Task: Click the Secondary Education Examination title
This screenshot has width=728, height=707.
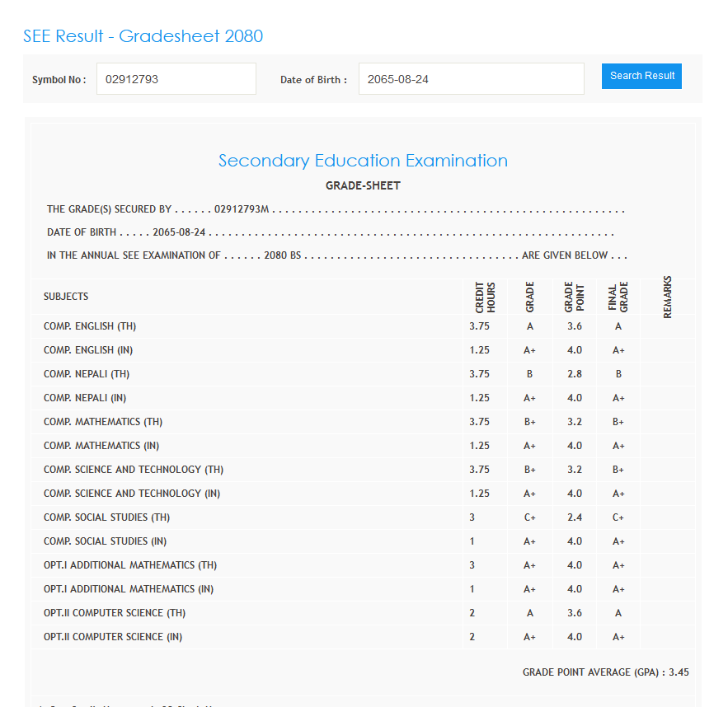Action: coord(363,161)
